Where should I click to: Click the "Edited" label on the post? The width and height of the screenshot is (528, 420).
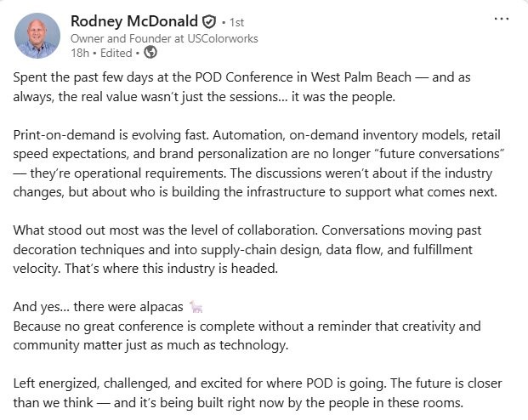[118, 53]
